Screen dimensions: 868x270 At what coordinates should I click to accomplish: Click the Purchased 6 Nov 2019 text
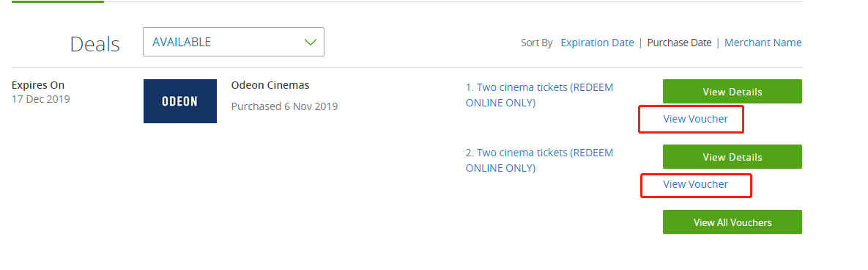[x=284, y=106]
